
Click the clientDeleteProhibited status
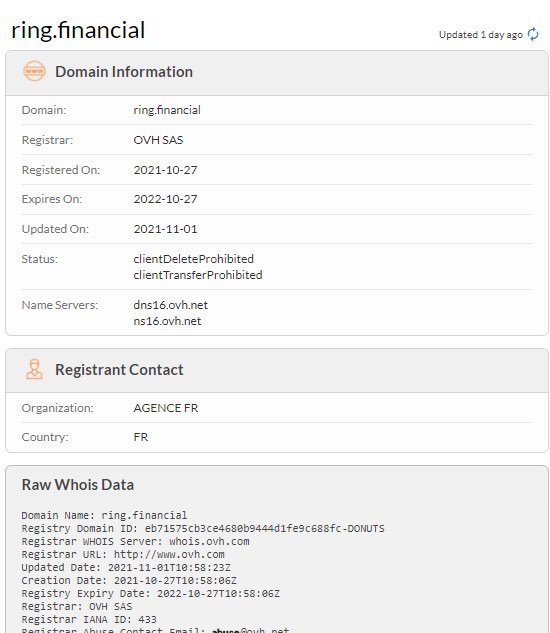[x=193, y=259]
